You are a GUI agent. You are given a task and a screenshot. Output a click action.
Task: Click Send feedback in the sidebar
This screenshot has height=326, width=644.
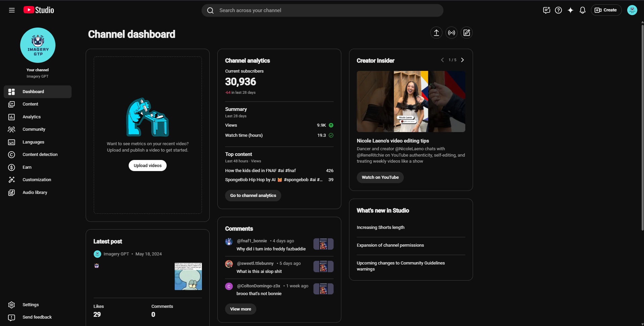(38, 317)
